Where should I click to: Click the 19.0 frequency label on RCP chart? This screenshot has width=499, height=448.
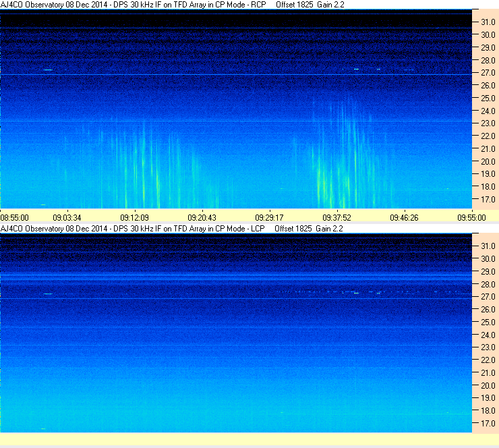pos(488,174)
